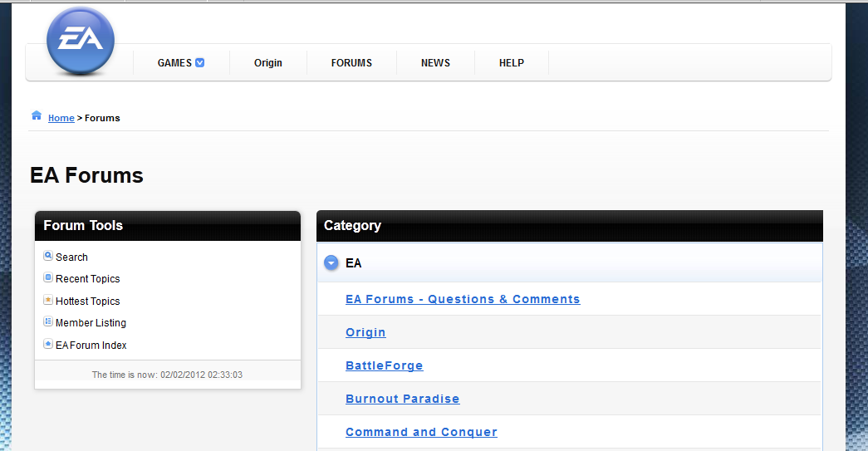Open the FORUMS menu item
The height and width of the screenshot is (451, 868).
351,63
